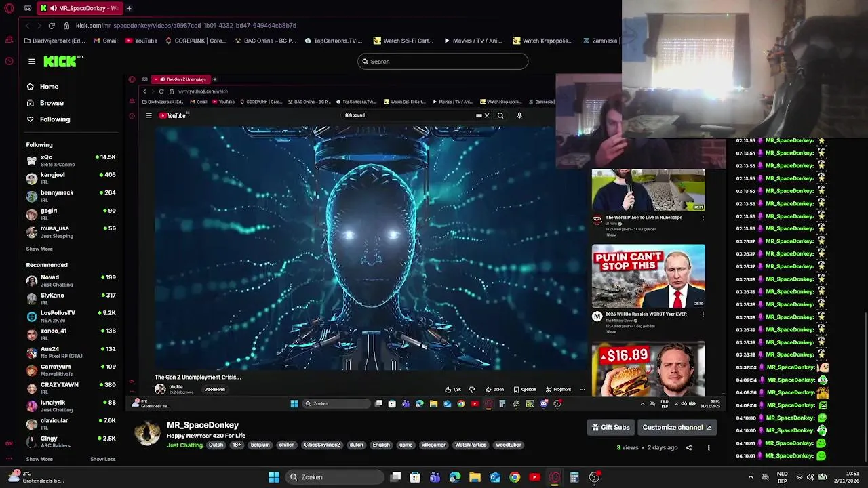Show hidden system tray icons chevron
Viewport: 868px width, 488px height.
tap(751, 477)
